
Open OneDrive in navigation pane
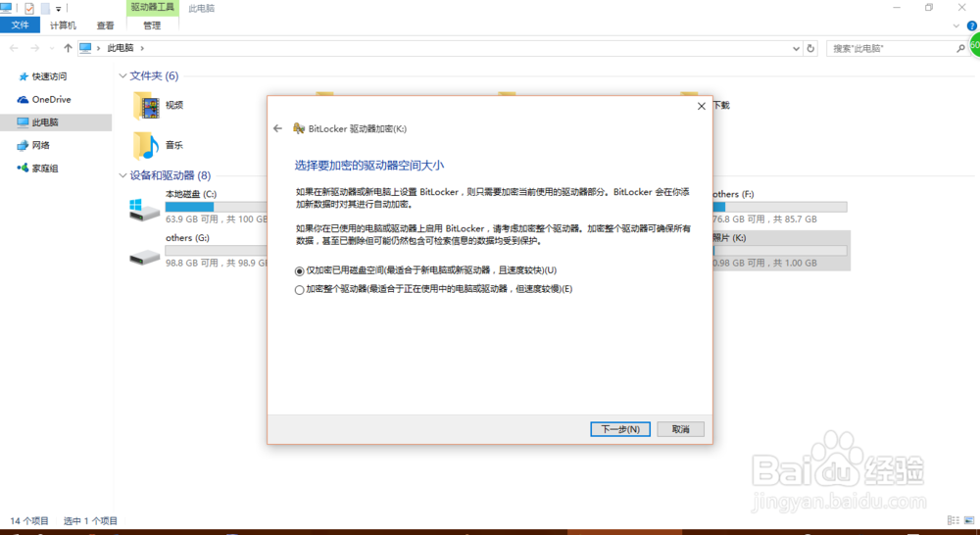point(51,99)
